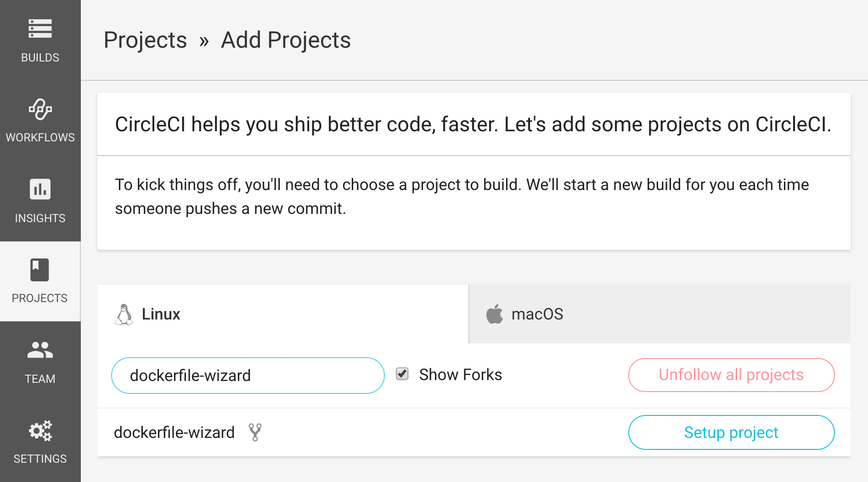Click the dockerfile-wizard project row name

tap(174, 432)
